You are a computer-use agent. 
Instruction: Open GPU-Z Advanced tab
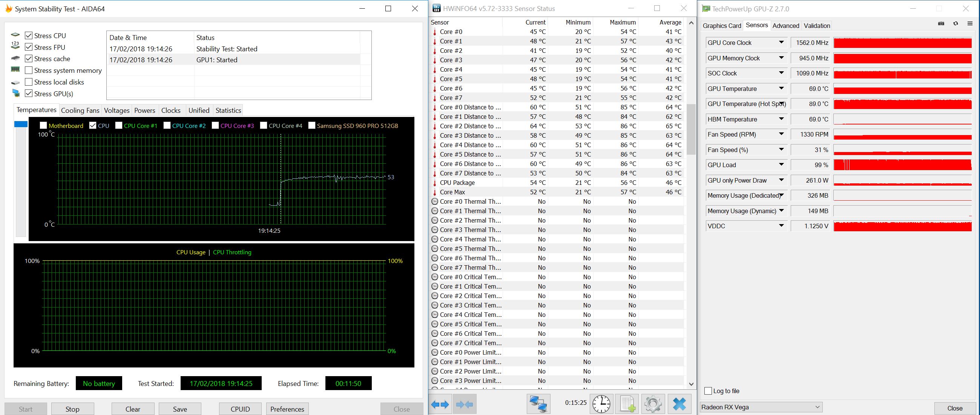(x=785, y=26)
